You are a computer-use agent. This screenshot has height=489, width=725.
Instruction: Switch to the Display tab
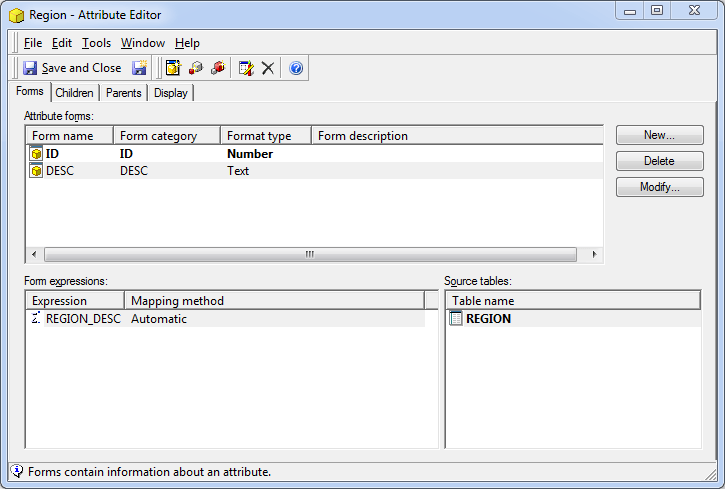click(171, 93)
